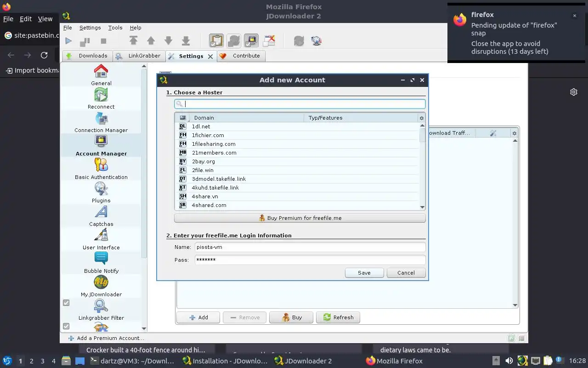Open General settings in sidebar
Image resolution: width=588 pixels, height=368 pixels.
(x=101, y=75)
